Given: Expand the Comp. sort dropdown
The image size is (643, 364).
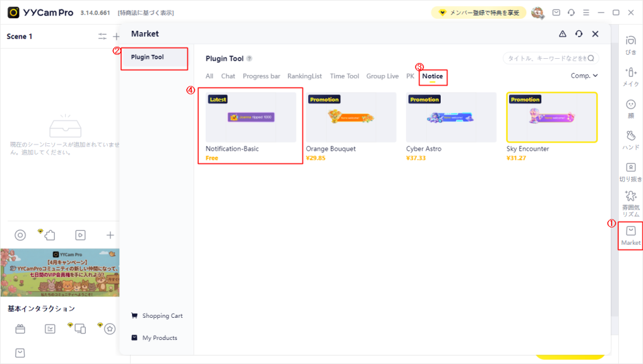Looking at the screenshot, I should (x=584, y=76).
